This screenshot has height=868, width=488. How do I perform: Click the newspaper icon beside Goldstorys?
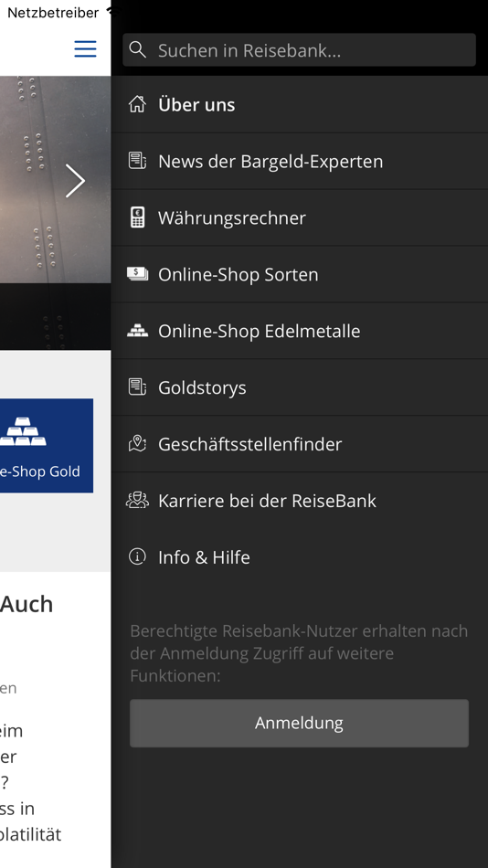point(137,387)
